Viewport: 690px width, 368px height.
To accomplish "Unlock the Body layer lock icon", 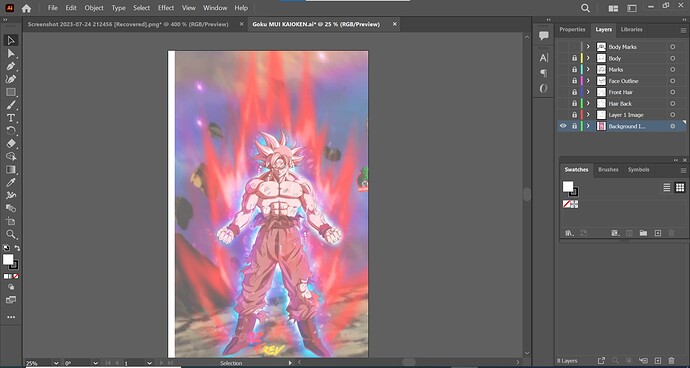I will [x=574, y=58].
